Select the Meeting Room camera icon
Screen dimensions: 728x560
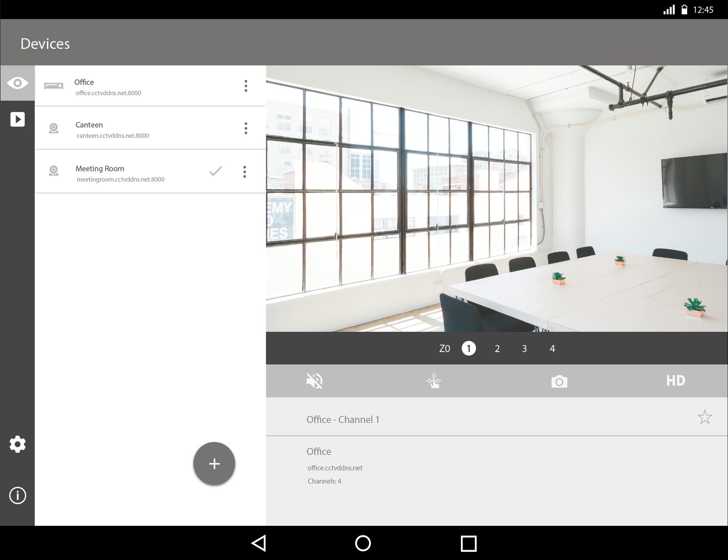[x=54, y=171]
